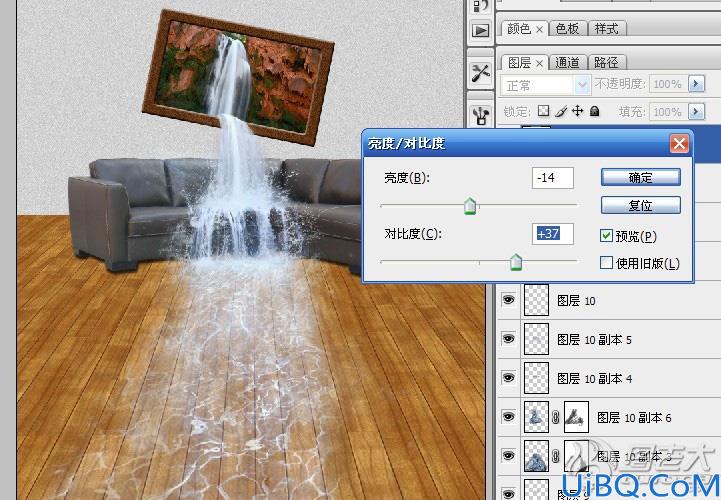721x500 pixels.
Task: Toggle visibility of 图层 10 副本 4
Action: point(508,378)
